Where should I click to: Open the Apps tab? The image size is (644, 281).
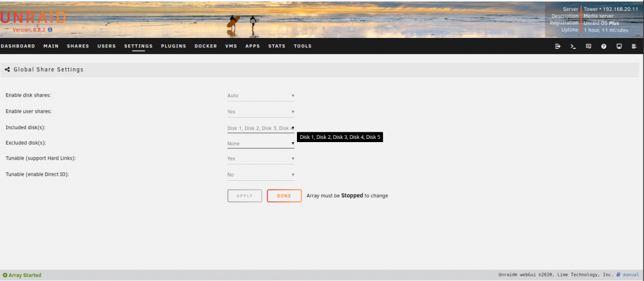point(252,46)
